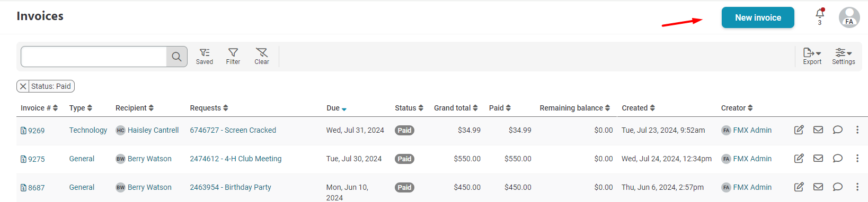Email invoice 9275

pos(818,159)
